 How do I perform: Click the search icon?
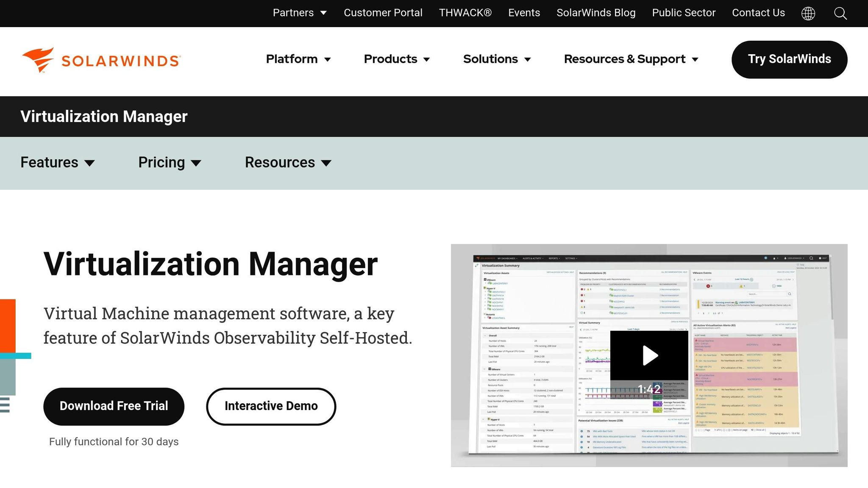(x=840, y=13)
